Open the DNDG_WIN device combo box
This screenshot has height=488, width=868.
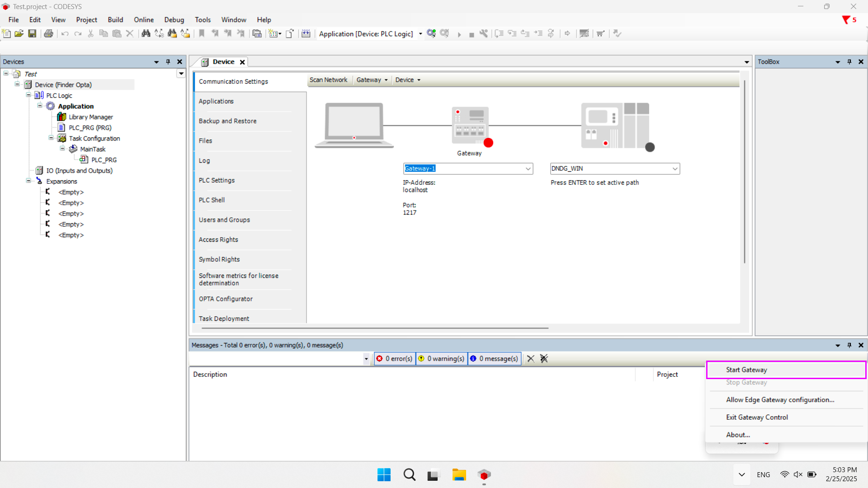pyautogui.click(x=675, y=169)
